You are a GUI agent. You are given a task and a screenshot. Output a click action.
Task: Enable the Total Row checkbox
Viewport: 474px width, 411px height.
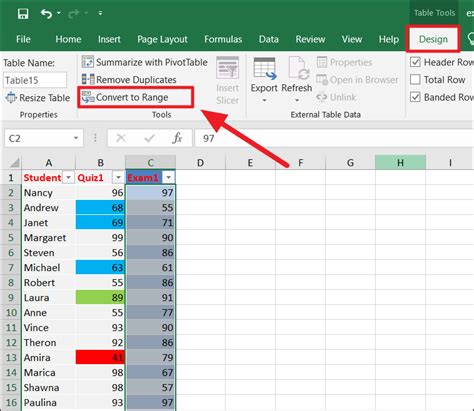tap(415, 80)
